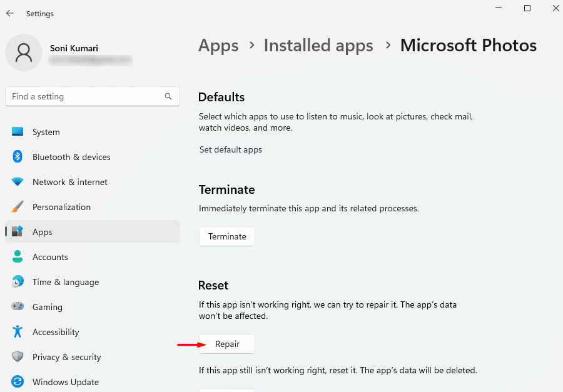Image resolution: width=563 pixels, height=392 pixels.
Task: Select the Network wifi icon
Action: pyautogui.click(x=18, y=182)
